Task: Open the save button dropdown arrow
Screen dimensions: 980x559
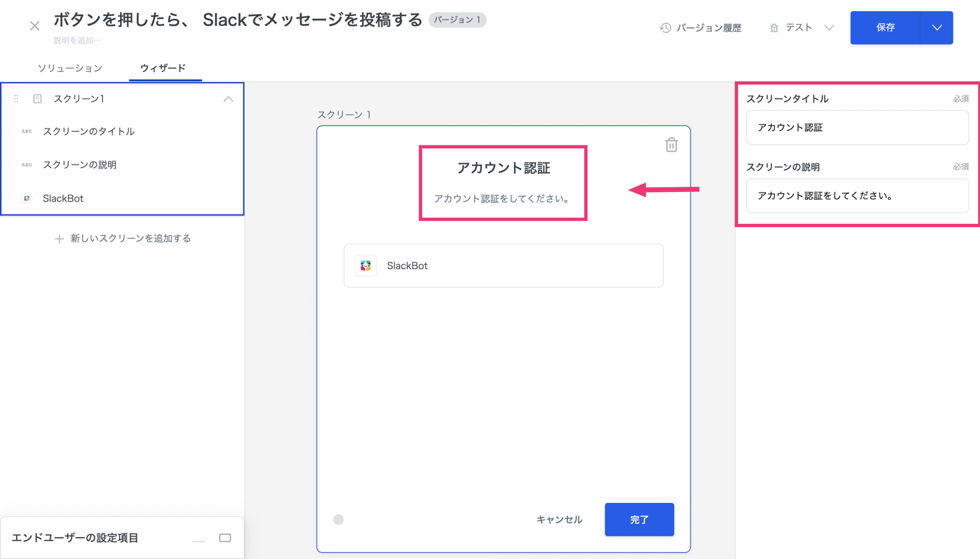Action: pos(937,28)
